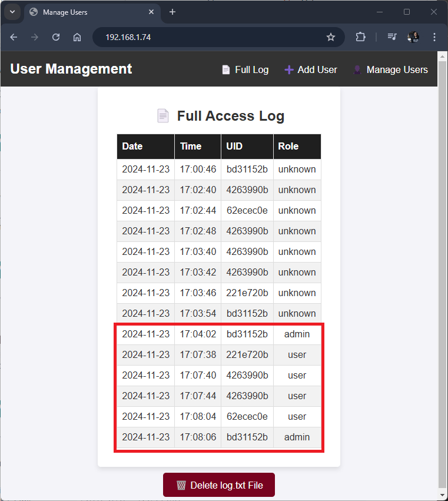The width and height of the screenshot is (448, 501).
Task: Select the Manage Users person icon
Action: pyautogui.click(x=357, y=69)
